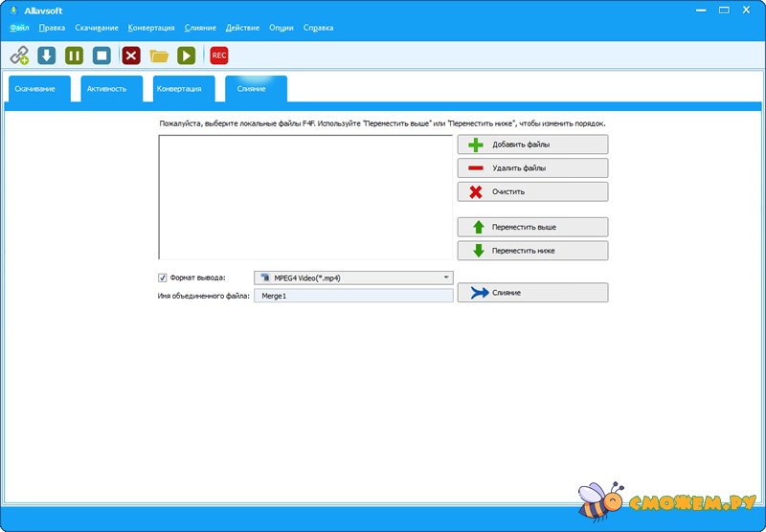
Task: Click the Переместить выше button
Action: pos(532,227)
